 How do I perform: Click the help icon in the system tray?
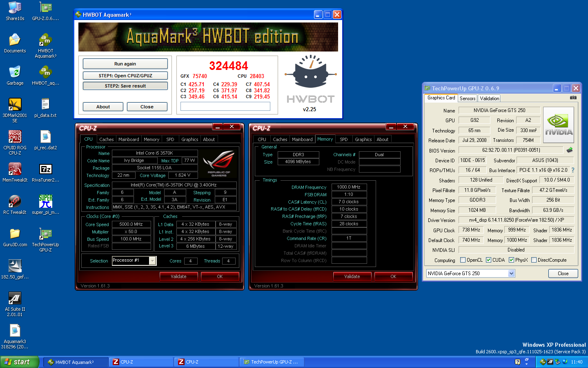517,362
